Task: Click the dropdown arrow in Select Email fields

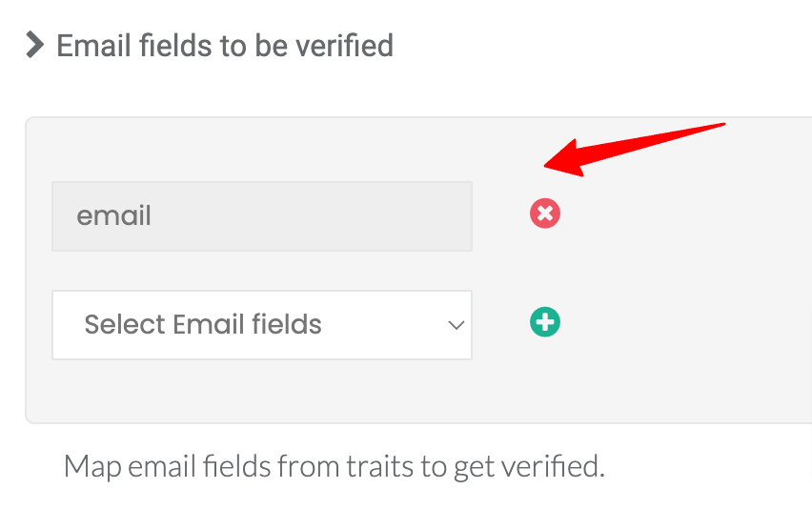Action: pyautogui.click(x=456, y=325)
